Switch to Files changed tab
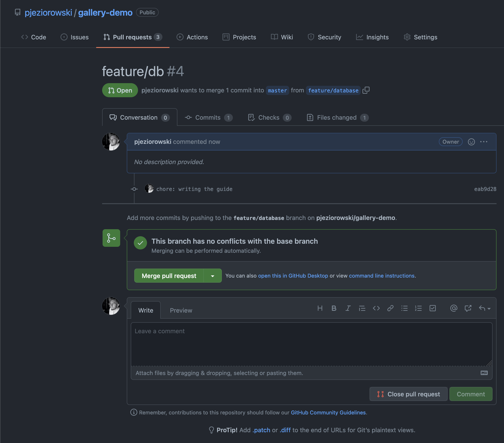Viewport: 504px width, 443px height. [x=337, y=117]
